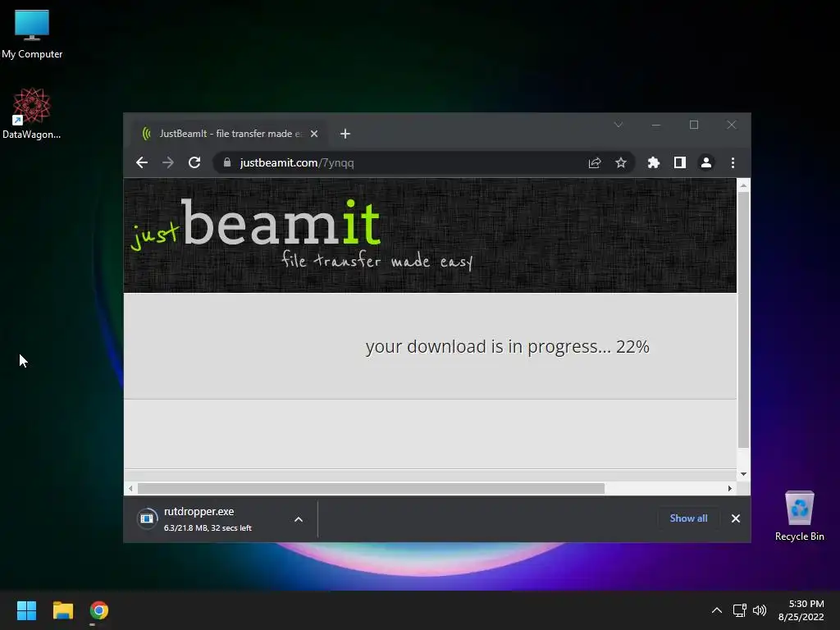This screenshot has width=840, height=630.
Task: Open Chrome three-dot menu
Action: click(733, 163)
